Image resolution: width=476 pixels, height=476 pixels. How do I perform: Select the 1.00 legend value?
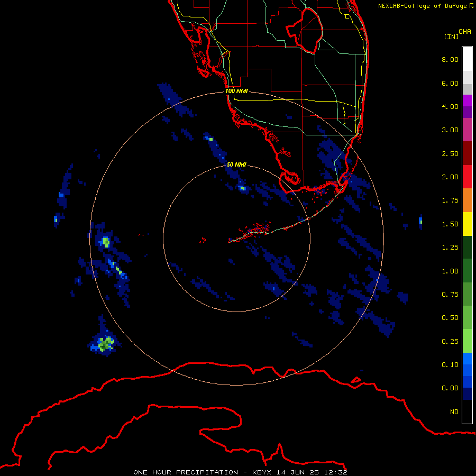[x=450, y=271]
